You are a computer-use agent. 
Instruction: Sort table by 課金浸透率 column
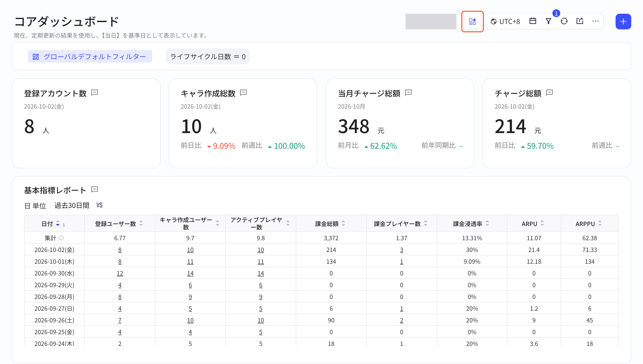coord(487,224)
